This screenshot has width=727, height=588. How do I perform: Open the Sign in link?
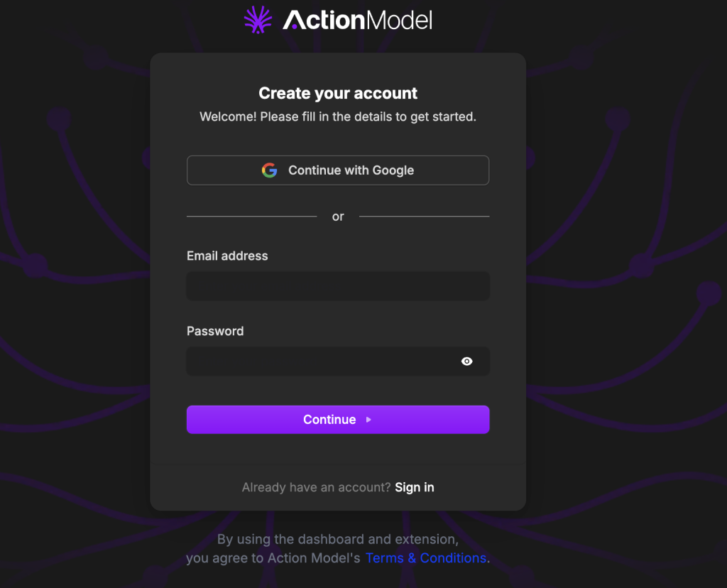tap(415, 487)
